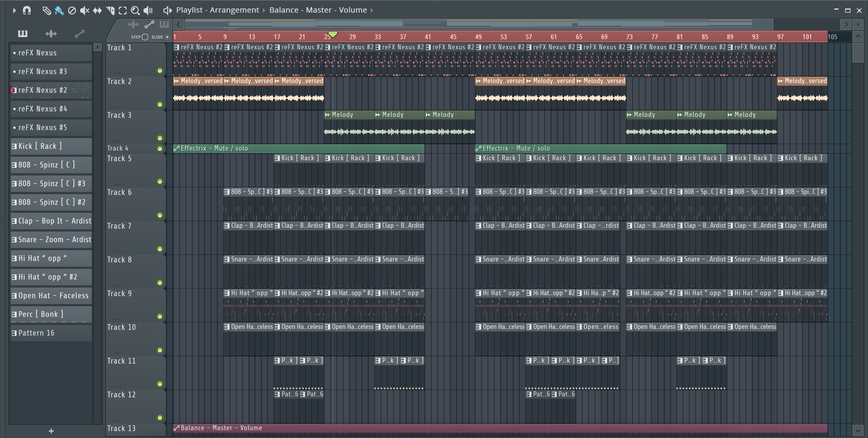Select Clap - Bop It - Ardist pattern
Screen dimensions: 868x438
(51, 221)
